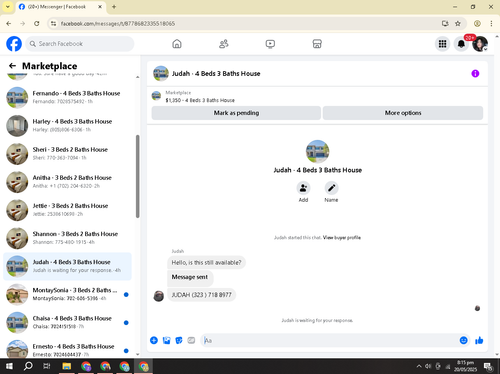Image resolution: width=500 pixels, height=374 pixels.
Task: Send a thumbs up like
Action: point(479,340)
